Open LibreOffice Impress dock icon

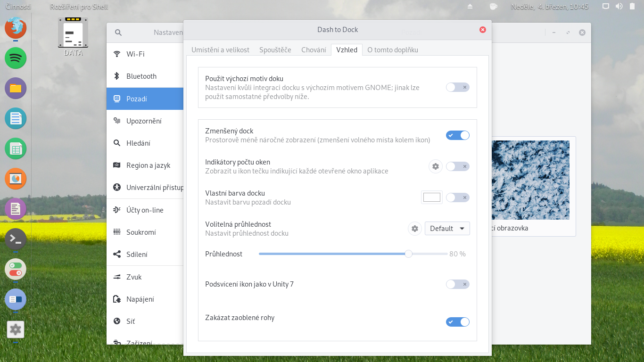(16, 179)
